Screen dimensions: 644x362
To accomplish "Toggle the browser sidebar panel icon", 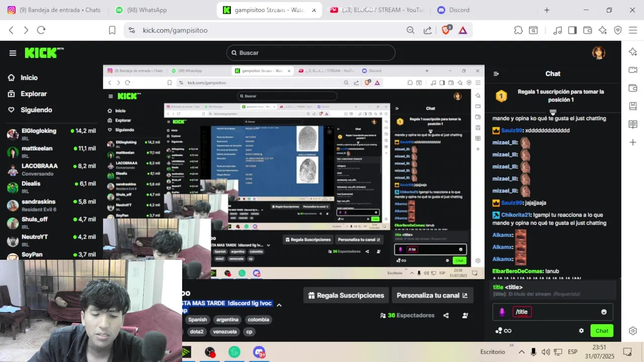I will tap(572, 30).
